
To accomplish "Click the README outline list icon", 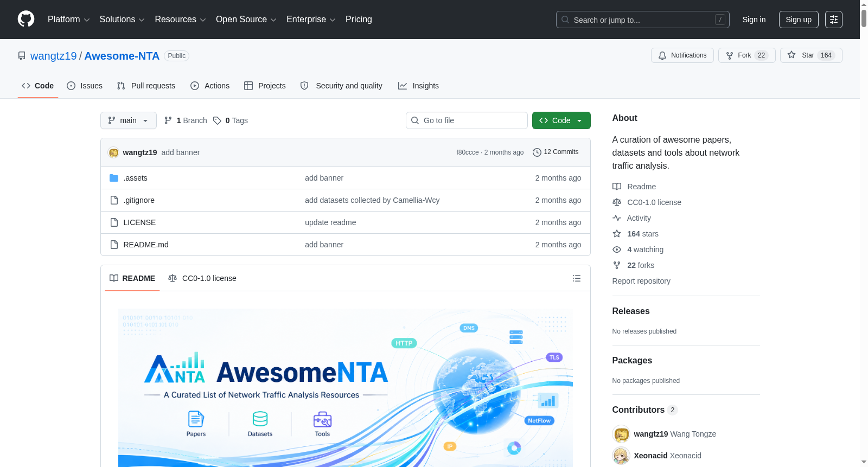I will [576, 278].
